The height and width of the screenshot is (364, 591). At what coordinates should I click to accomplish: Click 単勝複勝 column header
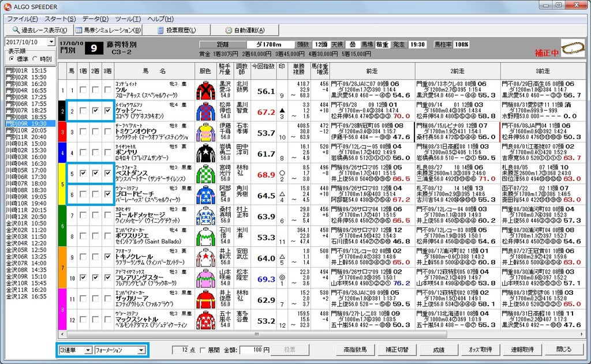click(x=298, y=71)
